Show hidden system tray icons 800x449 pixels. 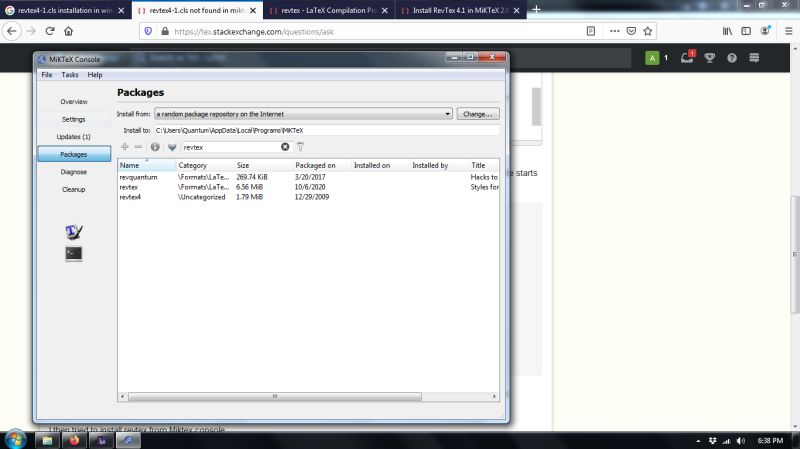coord(698,441)
